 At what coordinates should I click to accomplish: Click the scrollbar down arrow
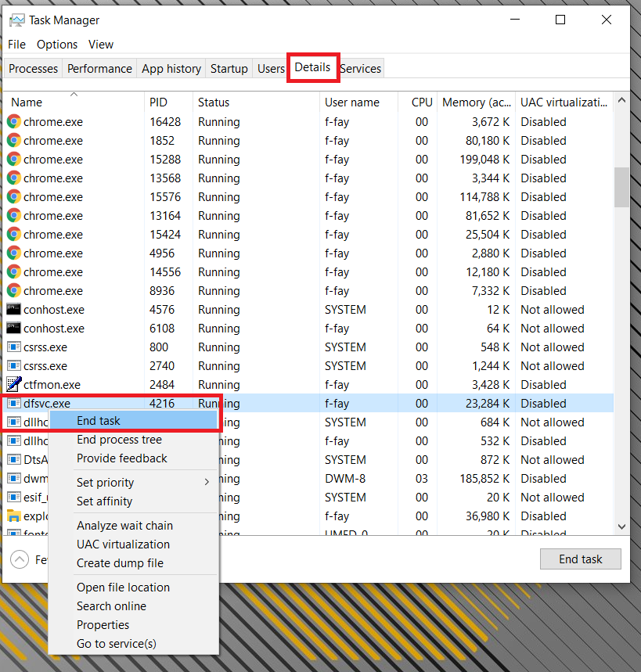click(x=621, y=526)
